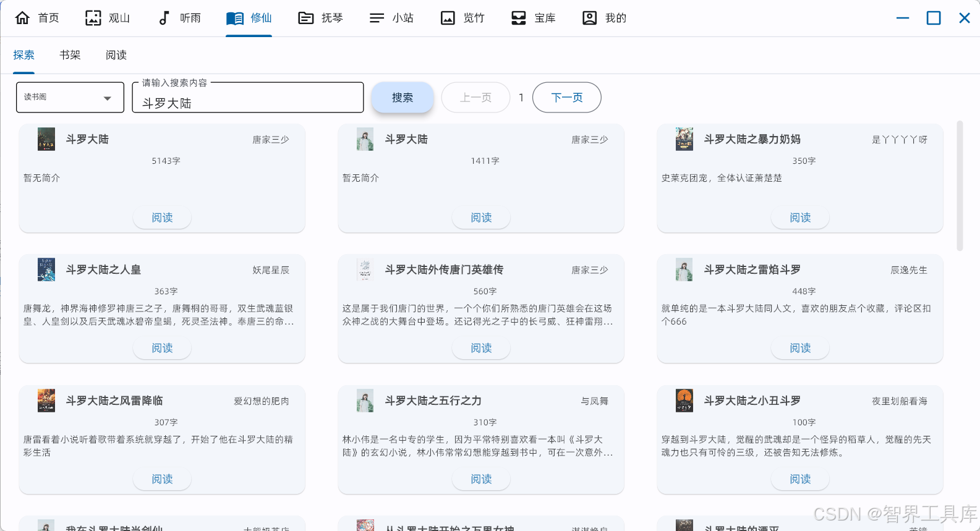Open the 观山 image icon
The width and height of the screenshot is (980, 531).
coord(93,18)
